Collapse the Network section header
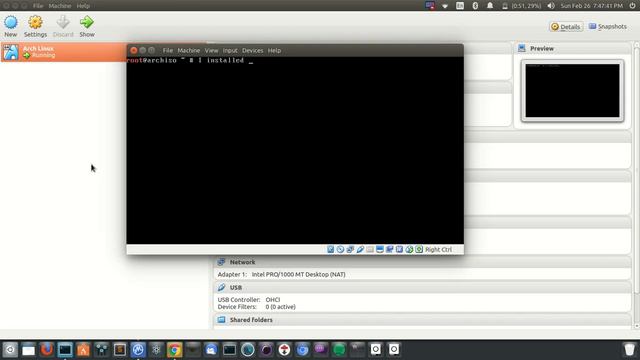 [422, 262]
